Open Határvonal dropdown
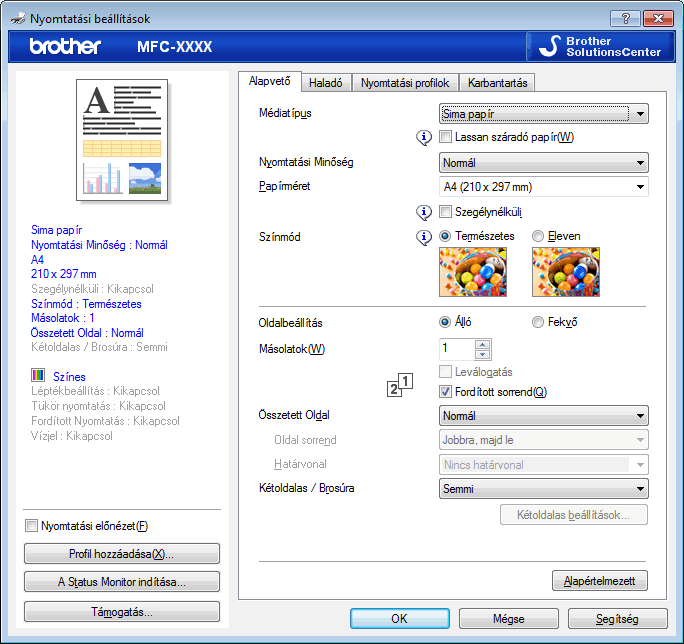 (x=544, y=465)
